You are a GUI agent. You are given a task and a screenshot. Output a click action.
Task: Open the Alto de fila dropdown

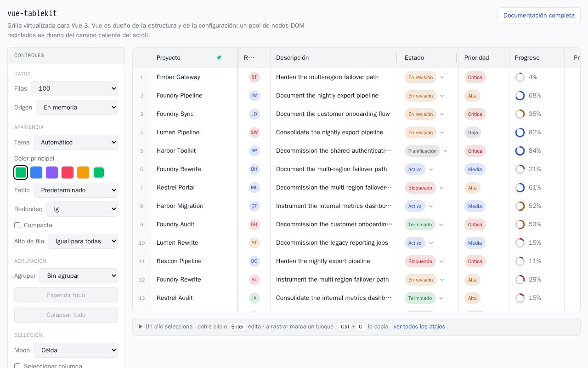[83, 241]
